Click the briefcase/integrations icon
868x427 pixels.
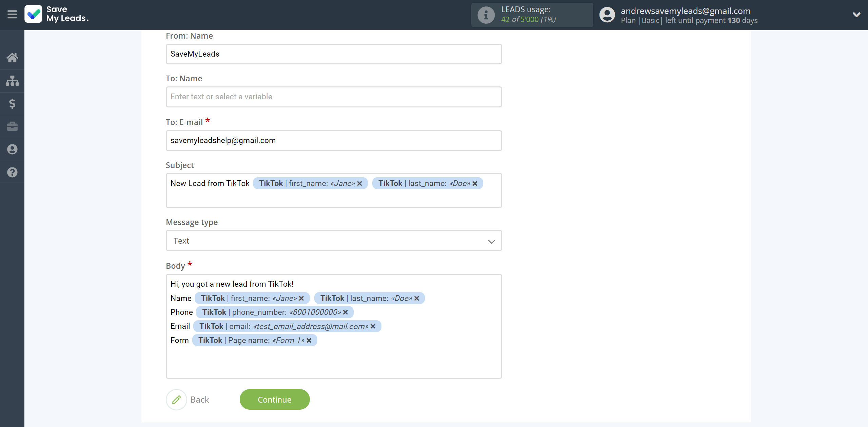12,126
